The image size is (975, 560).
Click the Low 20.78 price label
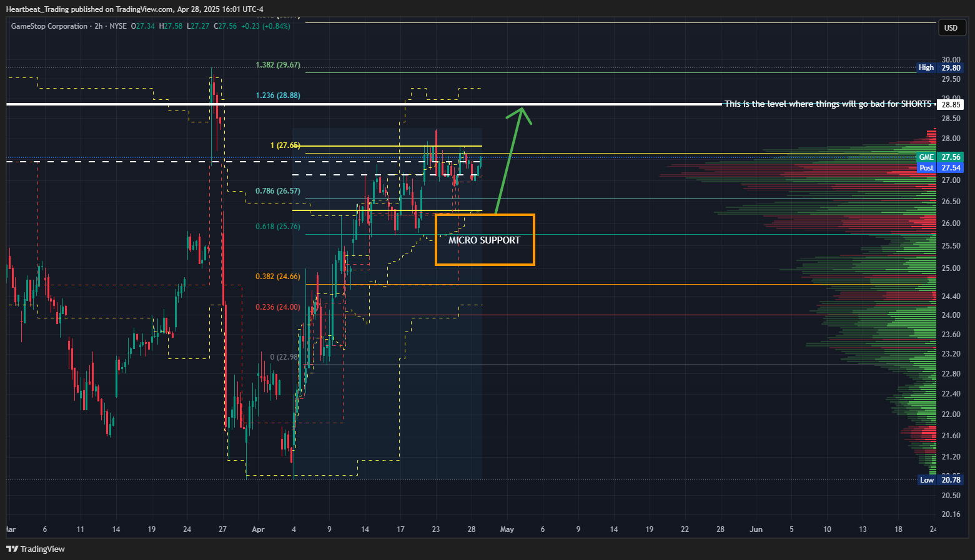click(941, 479)
